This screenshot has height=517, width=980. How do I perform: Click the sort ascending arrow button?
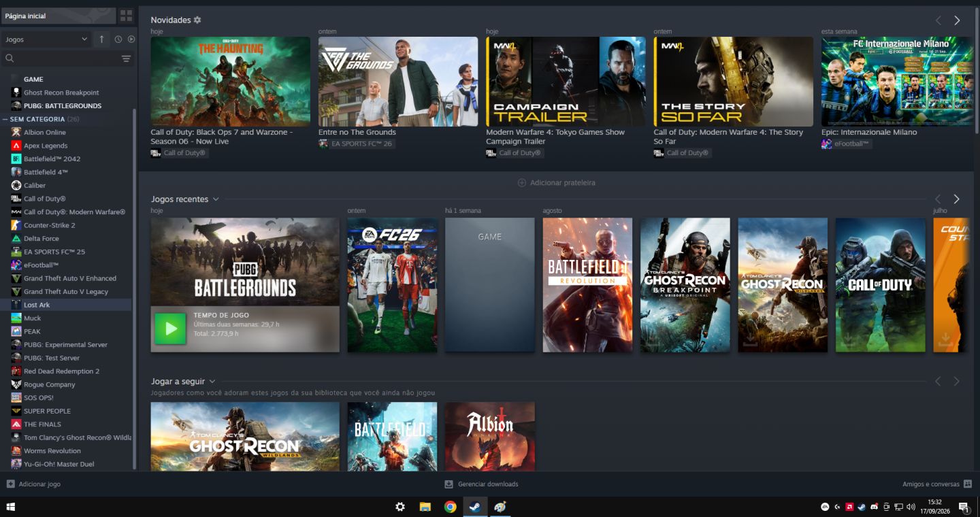pyautogui.click(x=101, y=39)
